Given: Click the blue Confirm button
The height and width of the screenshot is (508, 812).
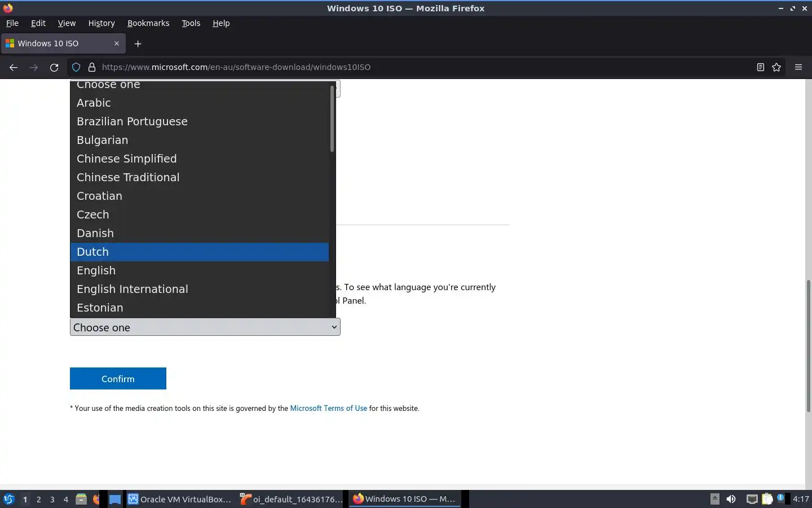Looking at the screenshot, I should (118, 379).
